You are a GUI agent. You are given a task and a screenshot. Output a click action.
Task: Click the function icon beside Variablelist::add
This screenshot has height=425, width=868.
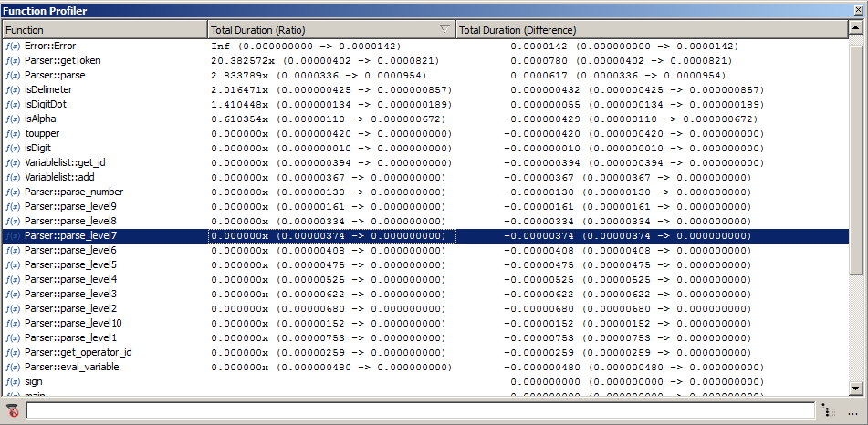[13, 177]
